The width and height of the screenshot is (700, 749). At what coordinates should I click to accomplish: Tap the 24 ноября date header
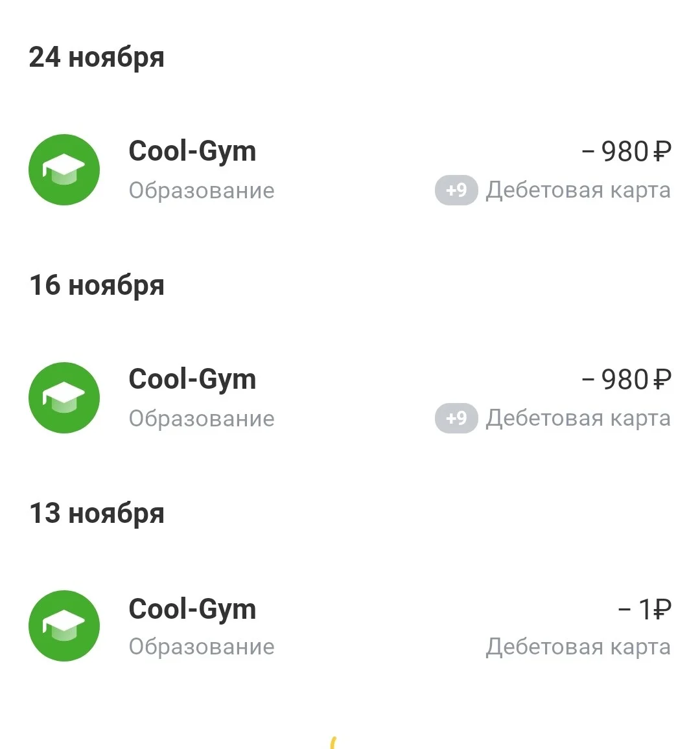(97, 58)
